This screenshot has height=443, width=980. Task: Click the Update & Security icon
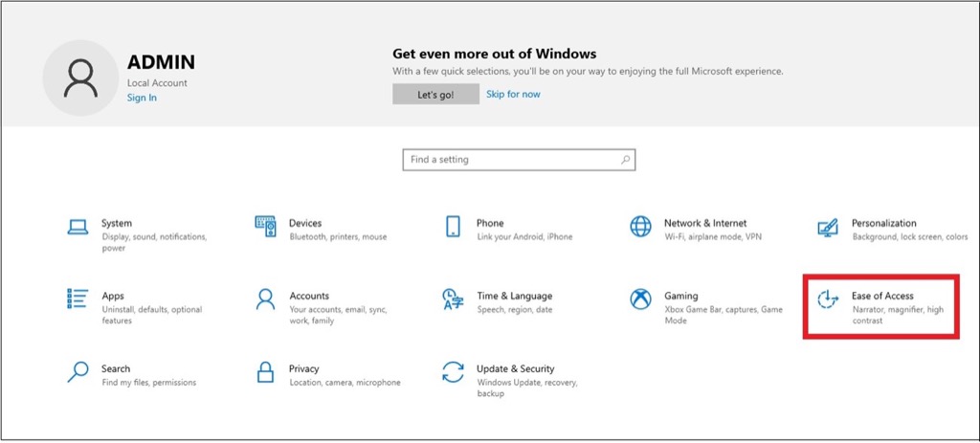[453, 372]
